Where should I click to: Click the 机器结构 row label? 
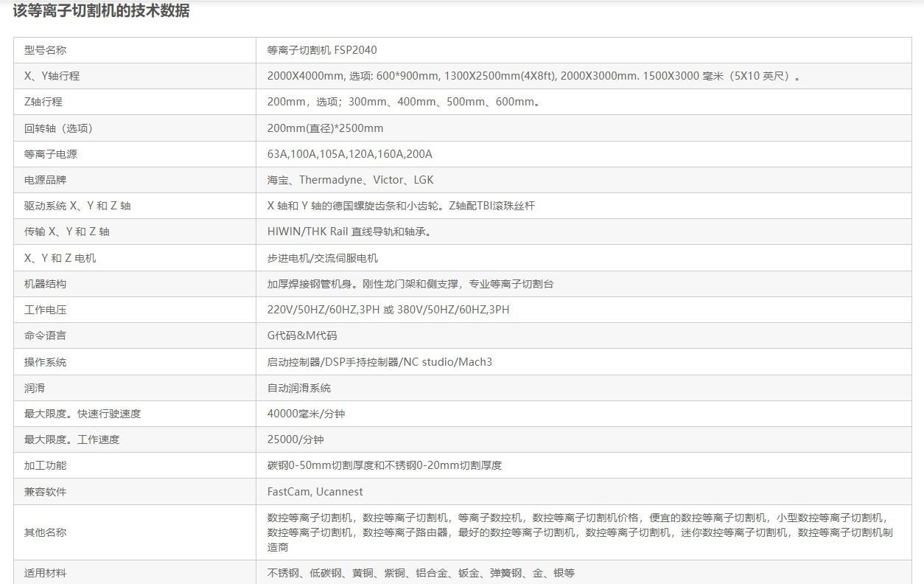(45, 284)
